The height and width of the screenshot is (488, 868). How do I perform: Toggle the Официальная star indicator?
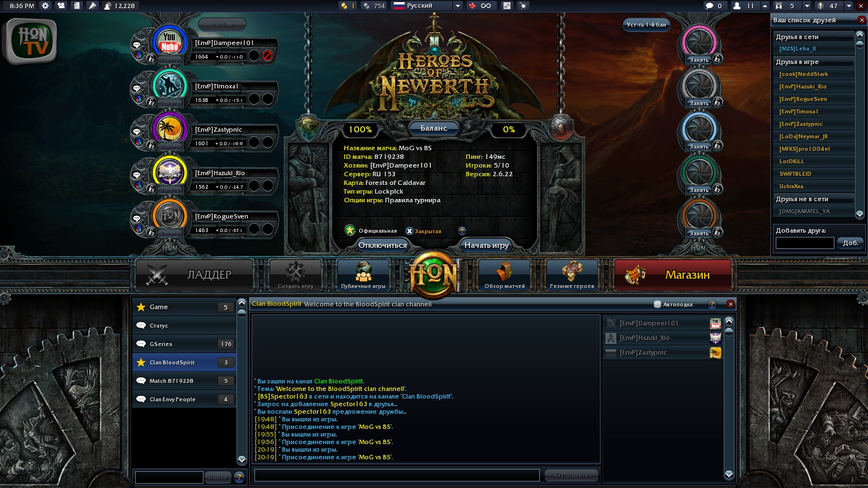[x=350, y=230]
